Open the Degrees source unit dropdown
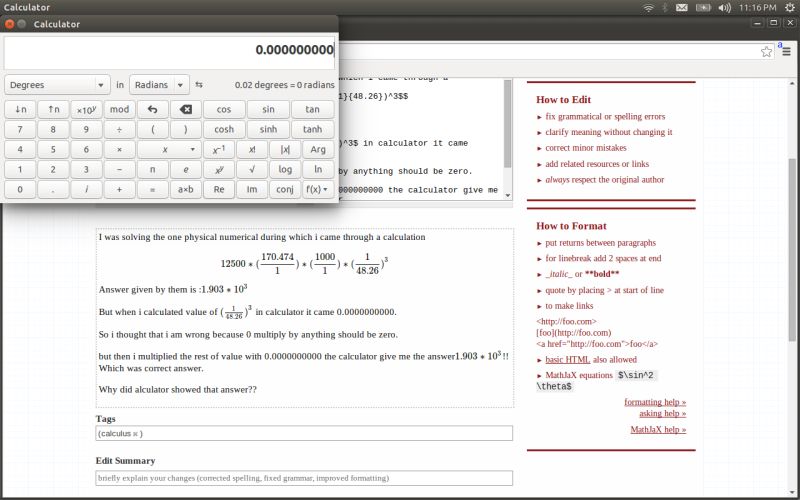This screenshot has height=500, width=800. point(57,85)
